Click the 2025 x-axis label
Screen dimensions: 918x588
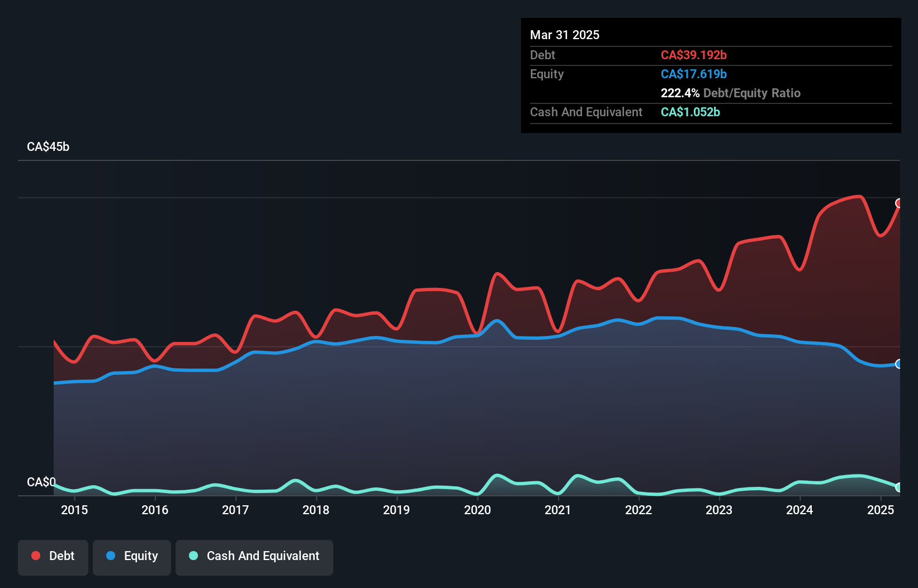pos(881,510)
